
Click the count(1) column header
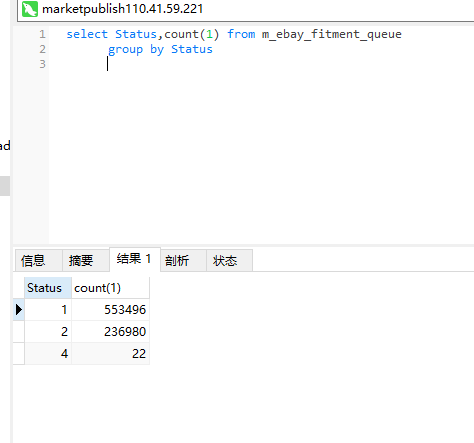click(x=110, y=288)
